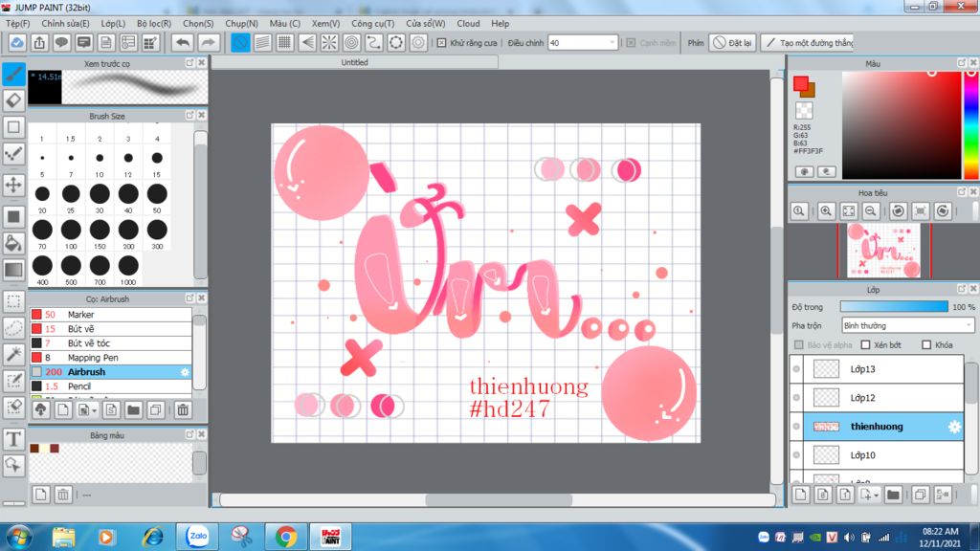Select the Select Pen tool

point(13,381)
